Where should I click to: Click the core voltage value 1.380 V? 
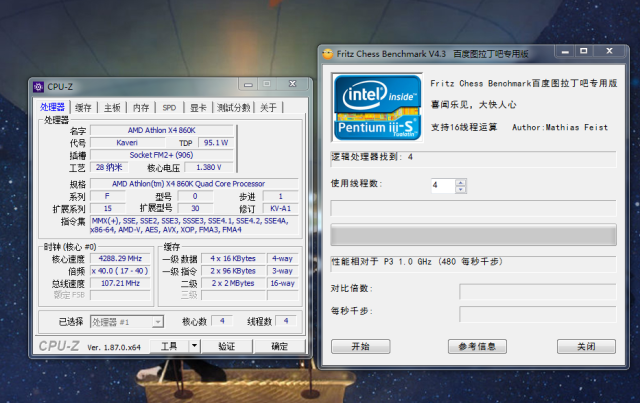(209, 167)
